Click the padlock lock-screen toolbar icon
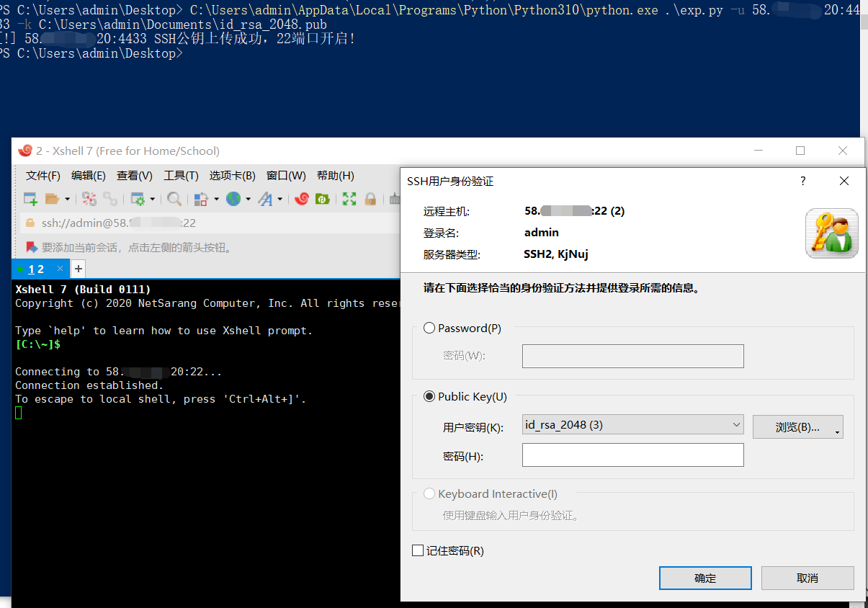 click(x=370, y=199)
